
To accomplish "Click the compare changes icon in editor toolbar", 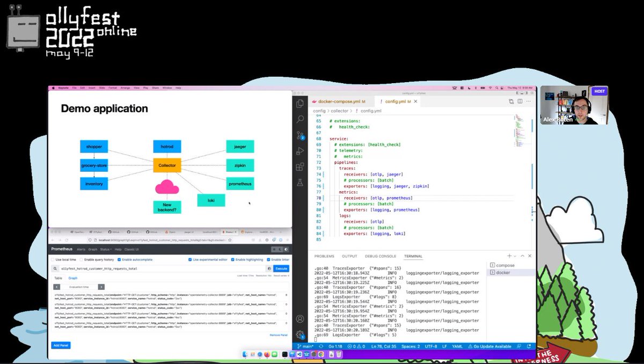I will pyautogui.click(x=511, y=101).
